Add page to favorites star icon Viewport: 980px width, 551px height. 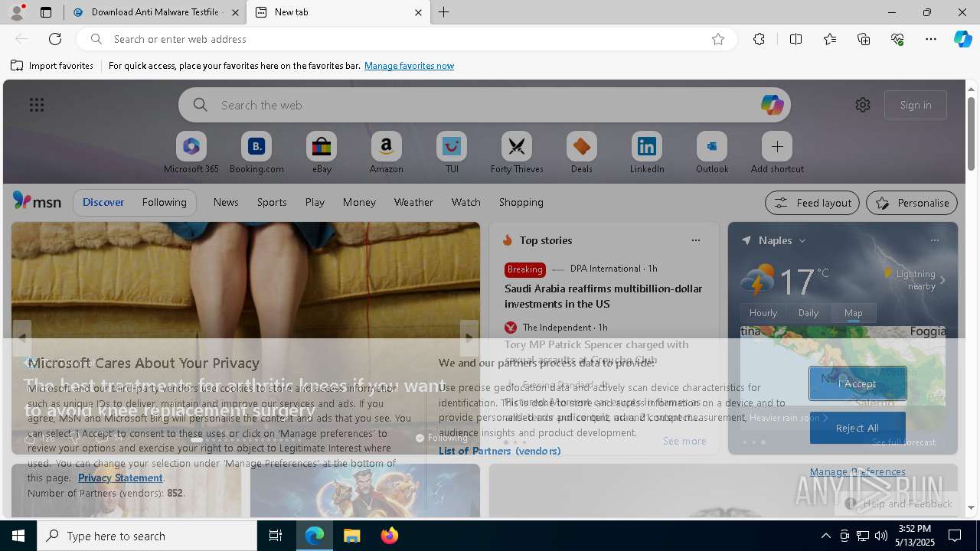tap(718, 39)
